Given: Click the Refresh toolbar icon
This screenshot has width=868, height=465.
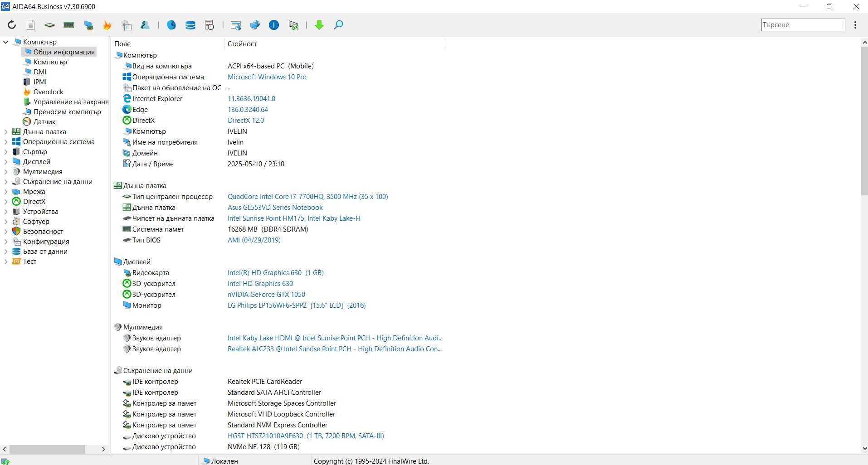Looking at the screenshot, I should [x=12, y=25].
